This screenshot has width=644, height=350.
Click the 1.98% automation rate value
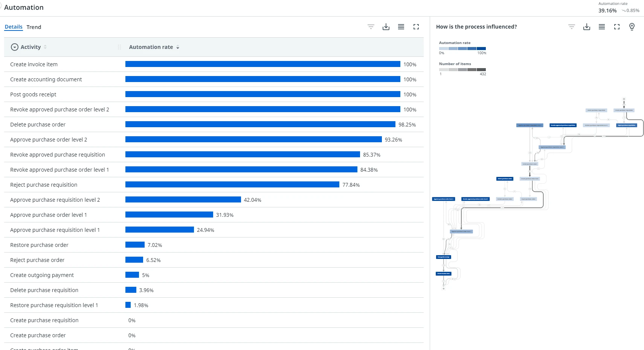click(x=141, y=305)
